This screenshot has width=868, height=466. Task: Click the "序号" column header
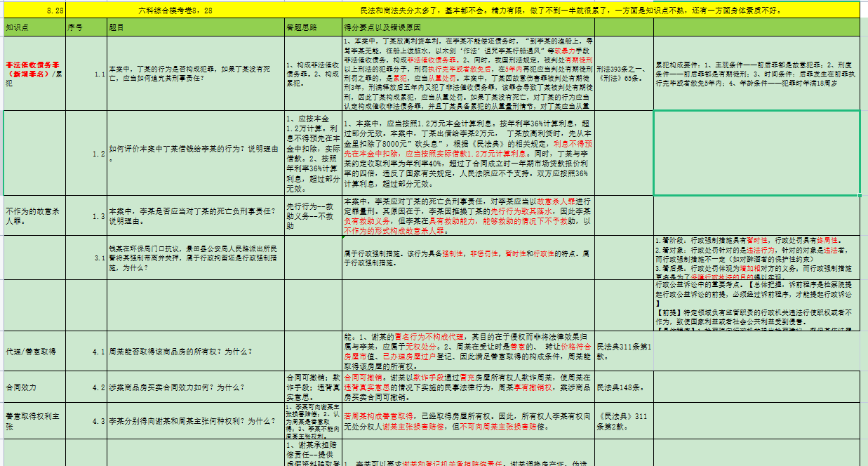86,28
